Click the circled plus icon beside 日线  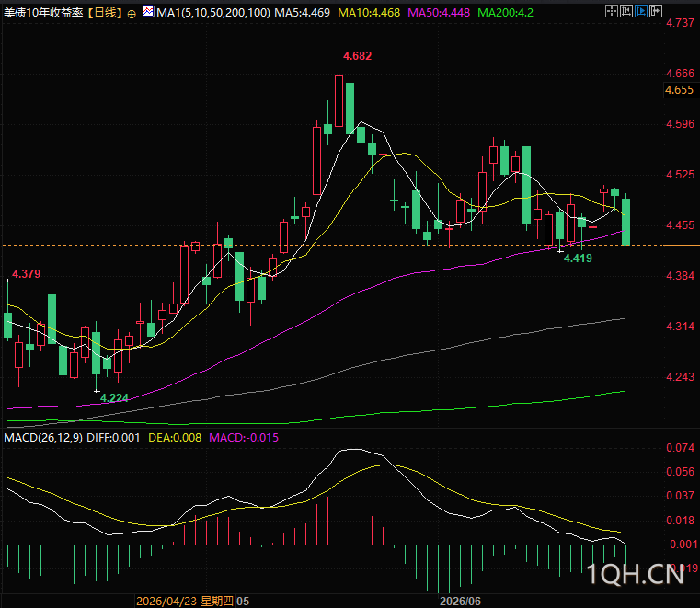[x=132, y=14]
